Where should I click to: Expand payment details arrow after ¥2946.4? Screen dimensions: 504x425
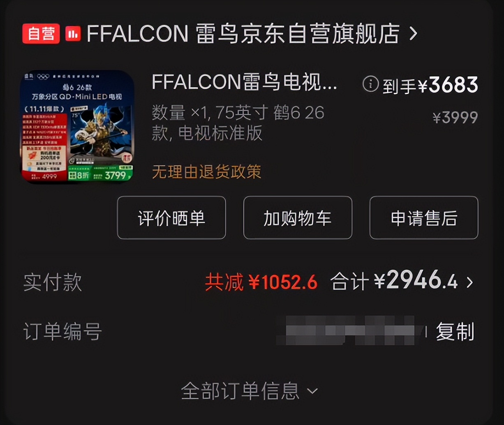(470, 282)
